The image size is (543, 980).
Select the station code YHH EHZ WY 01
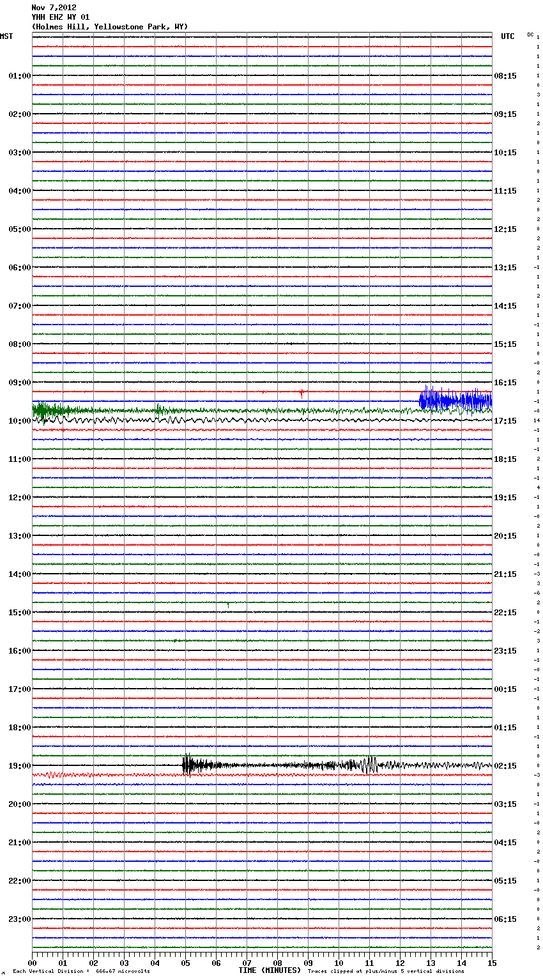click(60, 17)
